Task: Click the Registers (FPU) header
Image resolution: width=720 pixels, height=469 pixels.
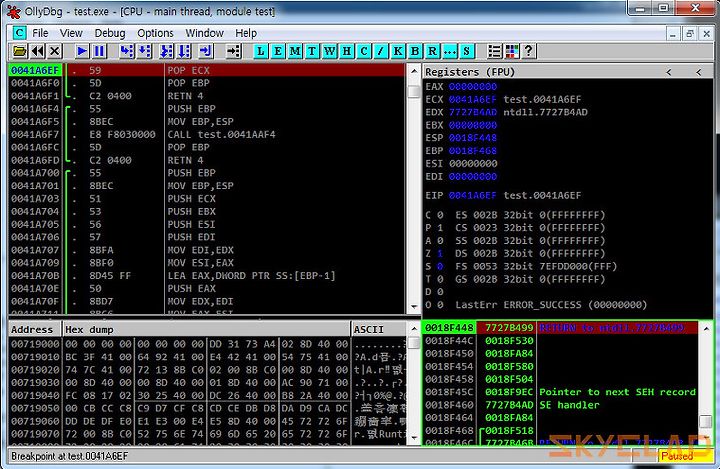Action: coord(470,72)
